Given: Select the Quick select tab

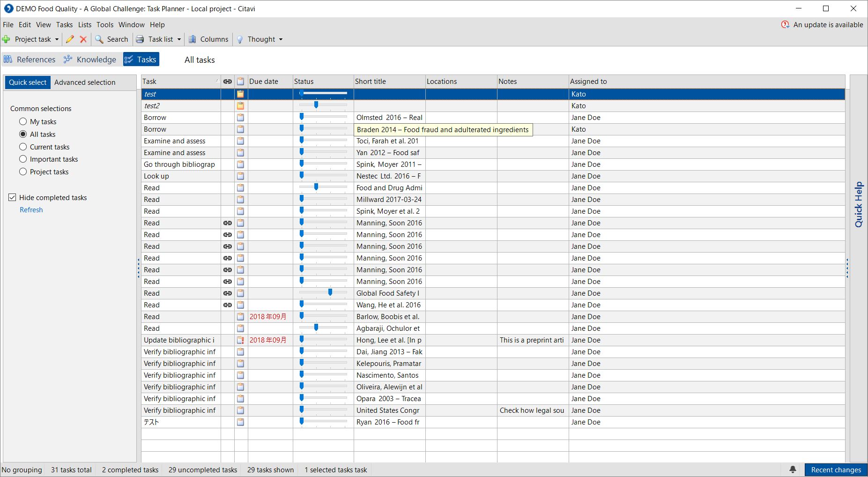Looking at the screenshot, I should (28, 82).
